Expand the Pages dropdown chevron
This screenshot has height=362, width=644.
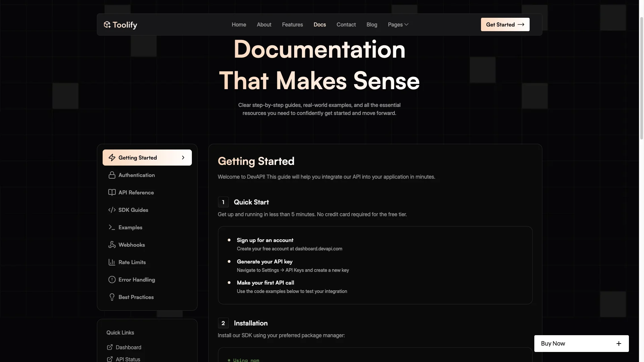coord(407,24)
